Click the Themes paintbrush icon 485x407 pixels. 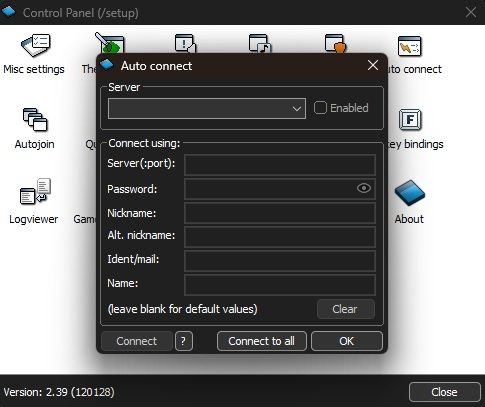(x=110, y=43)
